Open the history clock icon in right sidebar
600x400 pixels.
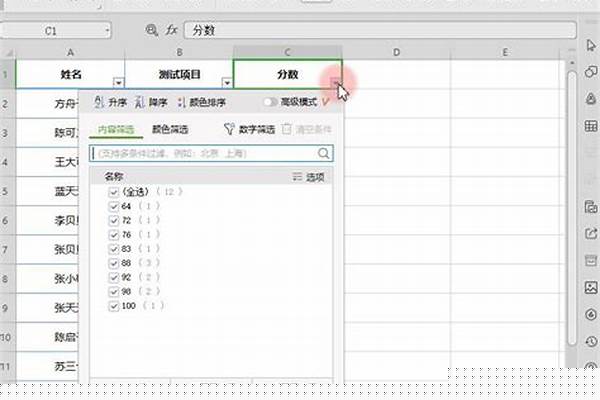(x=591, y=341)
